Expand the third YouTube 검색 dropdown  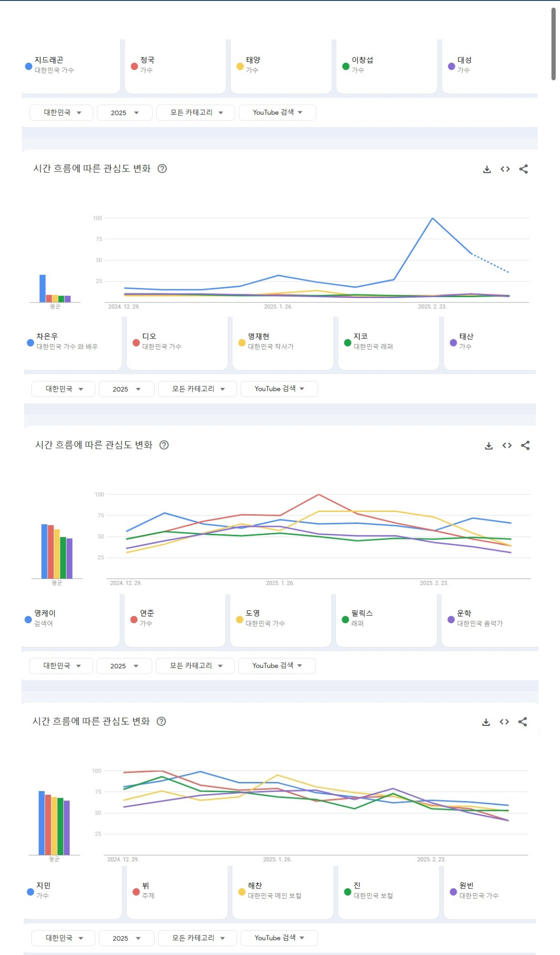coord(277,666)
